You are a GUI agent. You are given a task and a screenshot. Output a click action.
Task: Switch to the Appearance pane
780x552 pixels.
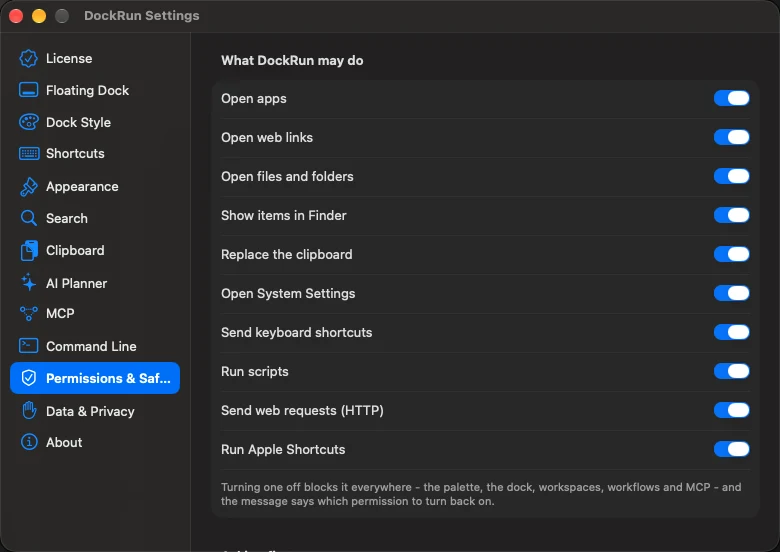tap(95, 186)
